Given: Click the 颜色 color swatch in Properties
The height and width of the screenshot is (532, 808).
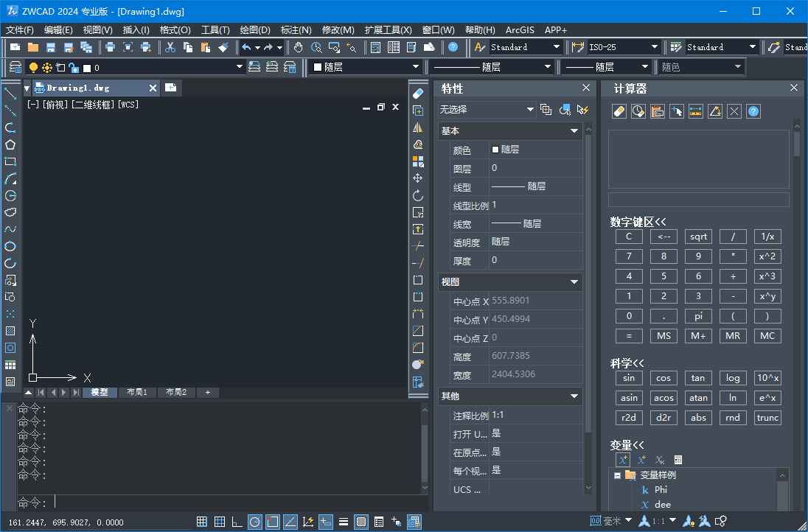Looking at the screenshot, I should pyautogui.click(x=495, y=149).
